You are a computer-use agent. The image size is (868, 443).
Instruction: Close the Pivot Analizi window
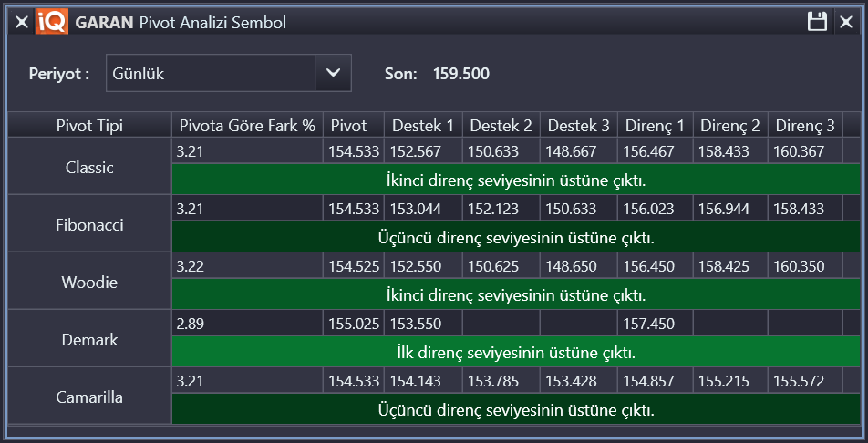846,22
